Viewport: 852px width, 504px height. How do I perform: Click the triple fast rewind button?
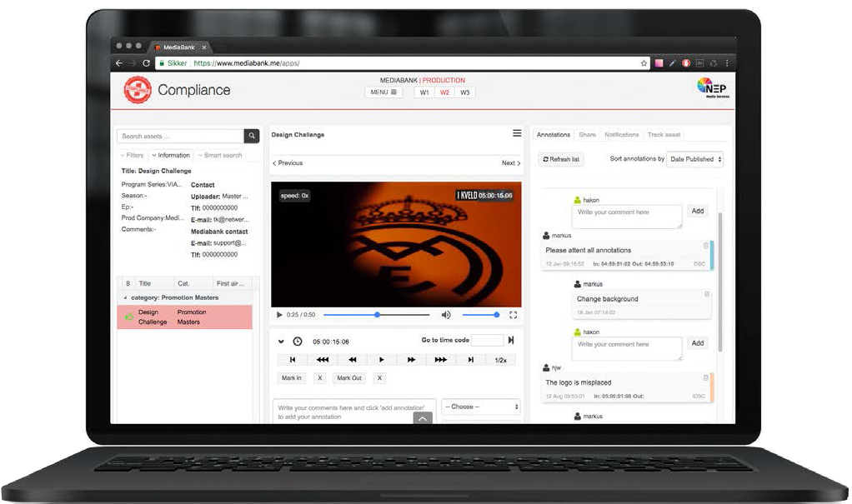323,360
